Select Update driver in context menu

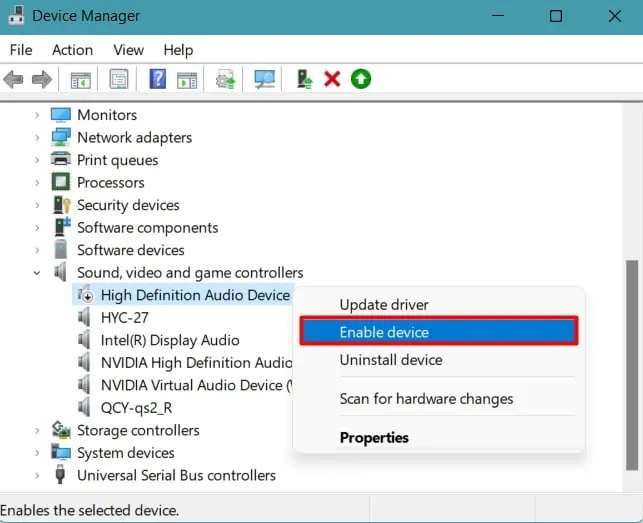[x=384, y=305]
